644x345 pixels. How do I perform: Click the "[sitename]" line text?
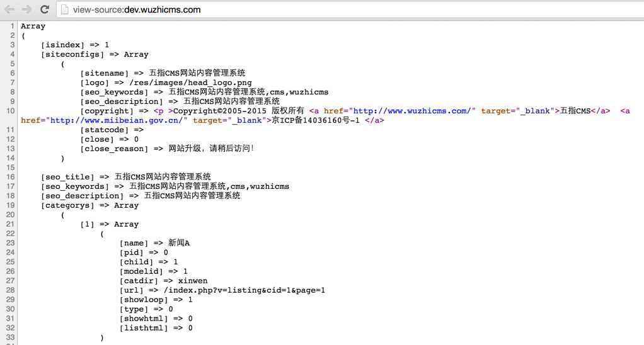click(163, 73)
